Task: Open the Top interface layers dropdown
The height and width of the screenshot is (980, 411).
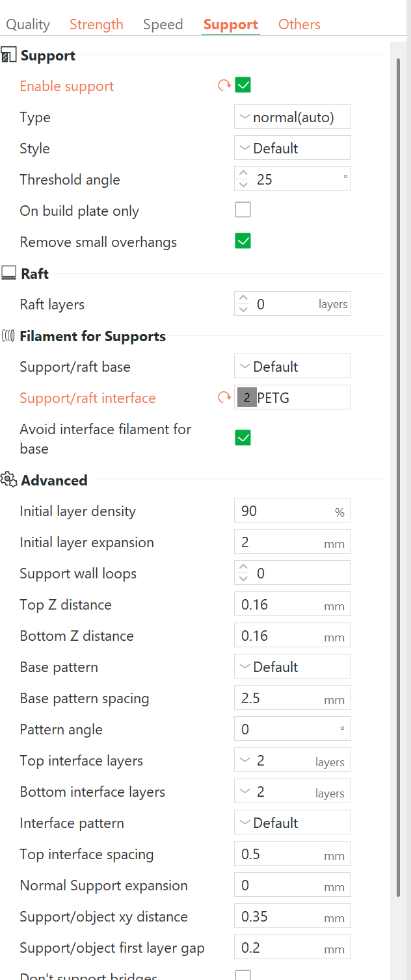Action: tap(293, 760)
